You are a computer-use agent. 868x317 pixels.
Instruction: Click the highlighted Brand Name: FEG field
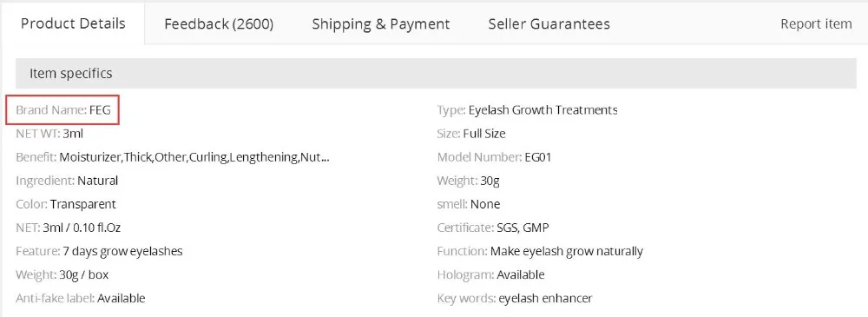63,109
